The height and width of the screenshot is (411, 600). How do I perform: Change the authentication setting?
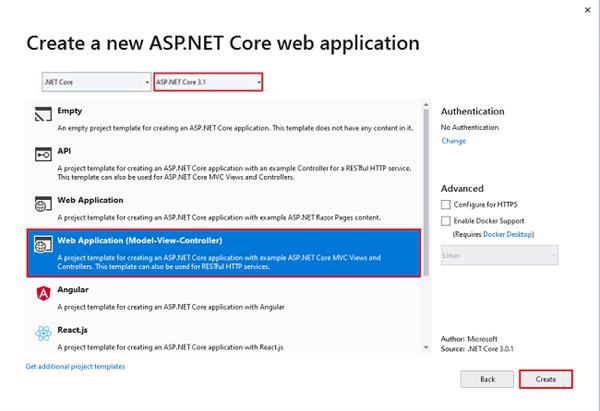(x=453, y=141)
